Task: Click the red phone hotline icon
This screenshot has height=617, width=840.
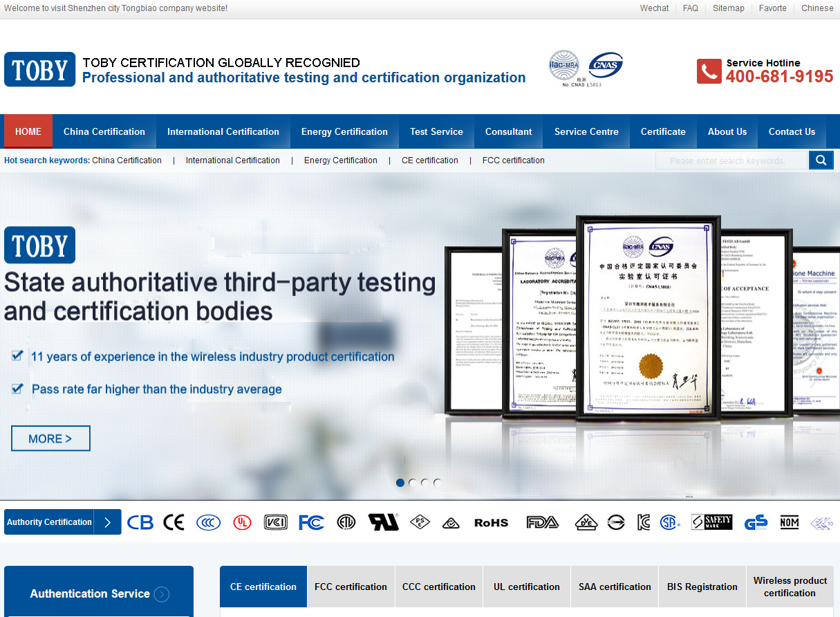Action: coord(709,71)
